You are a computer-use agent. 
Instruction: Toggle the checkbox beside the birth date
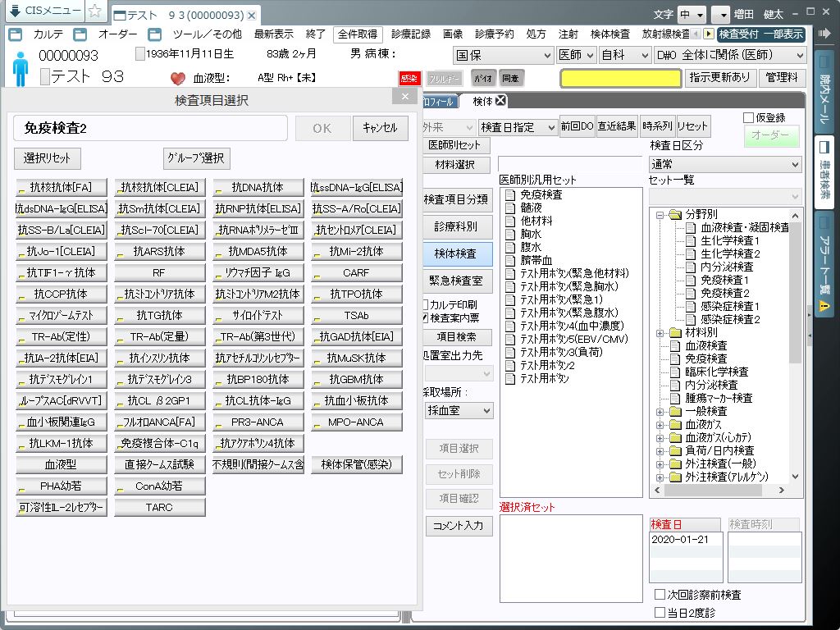coord(139,54)
